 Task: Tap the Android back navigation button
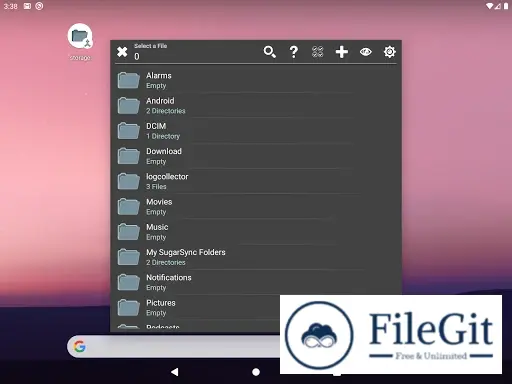click(175, 372)
